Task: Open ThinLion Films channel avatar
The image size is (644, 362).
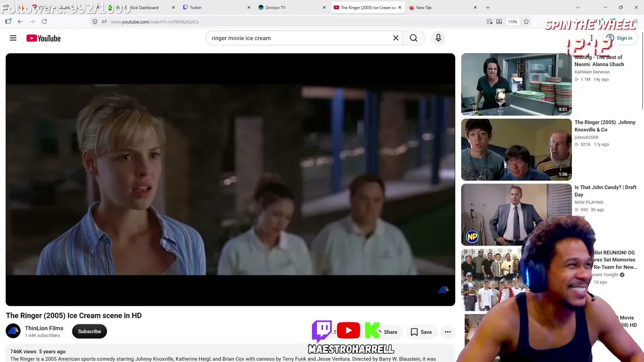Action: (x=13, y=331)
